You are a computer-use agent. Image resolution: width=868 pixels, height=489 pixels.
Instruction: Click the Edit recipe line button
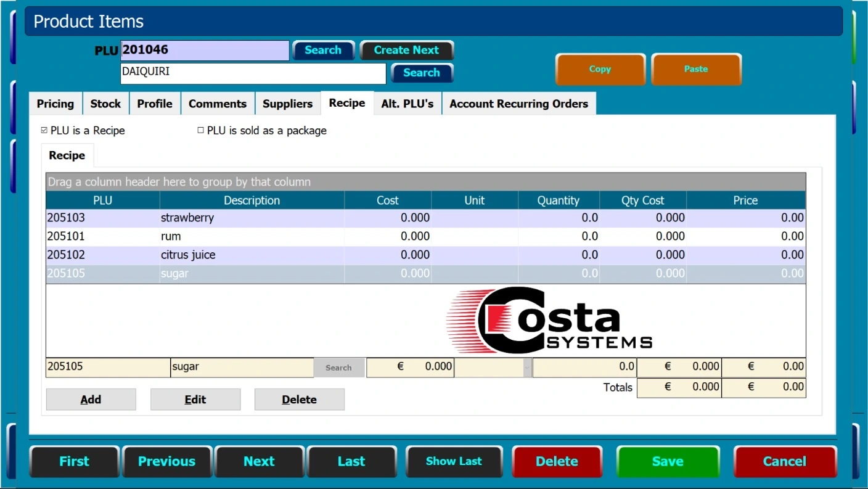195,400
